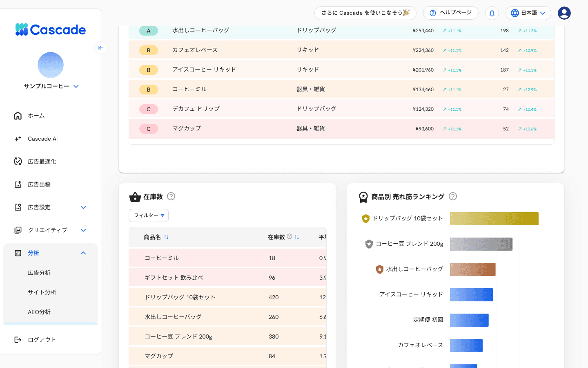Screen dimensions: 588x368
Task: Open the フィルター button
Action: (x=149, y=215)
